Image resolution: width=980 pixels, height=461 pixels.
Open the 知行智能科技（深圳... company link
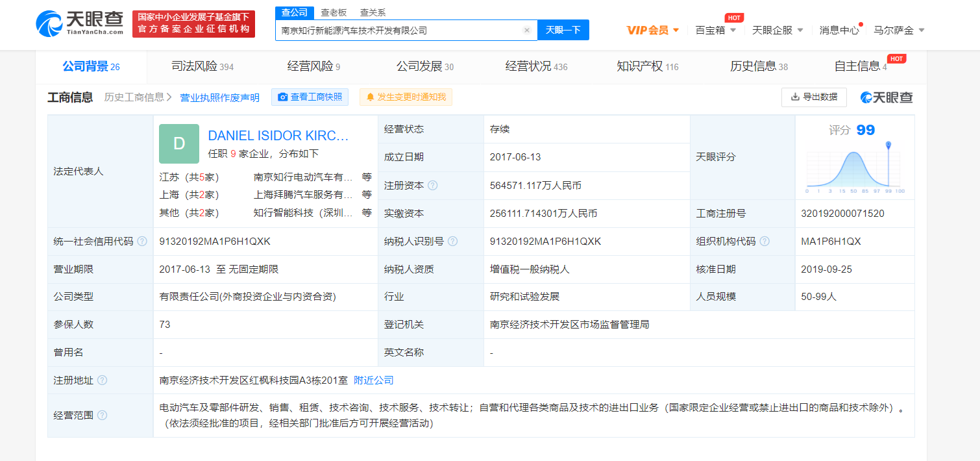click(303, 213)
